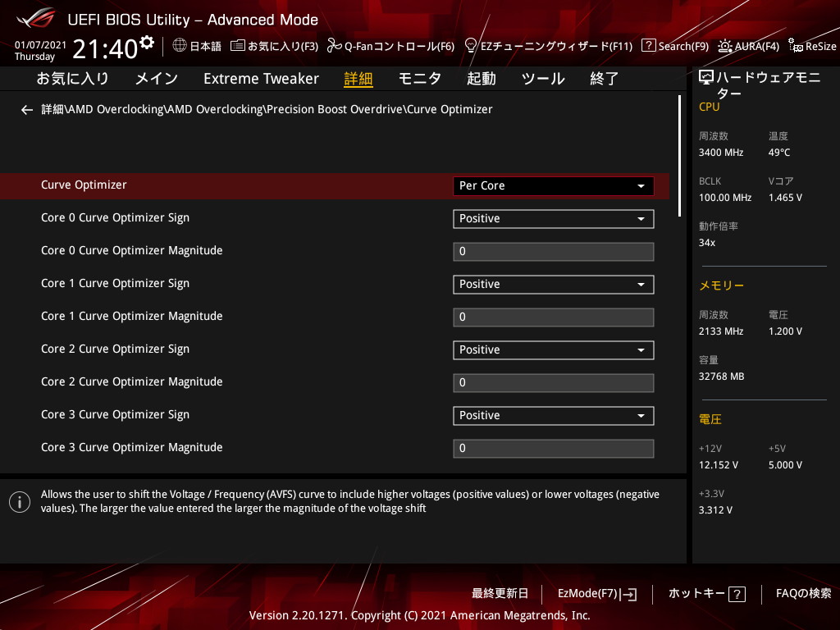Open FAQの検索 link

804,594
